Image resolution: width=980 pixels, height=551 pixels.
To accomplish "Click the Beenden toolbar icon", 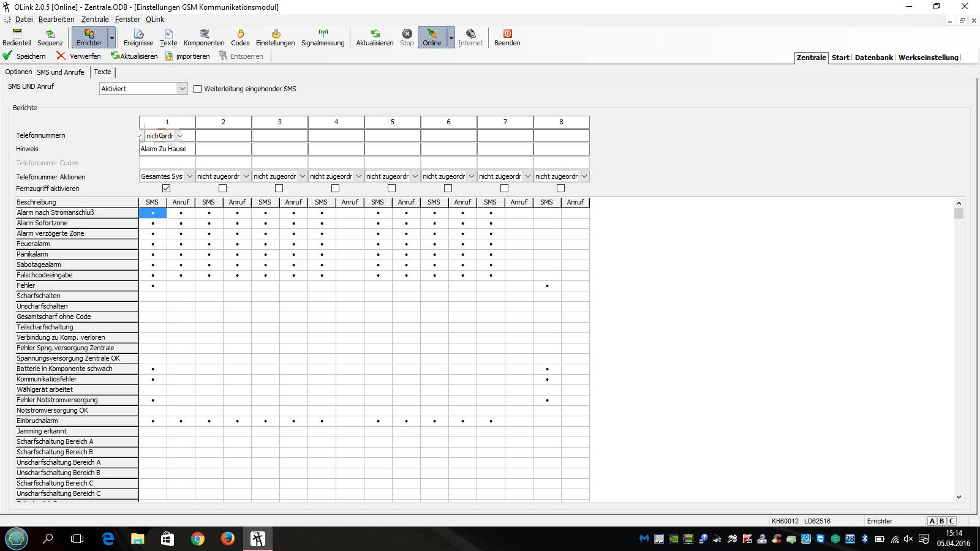I will point(507,37).
